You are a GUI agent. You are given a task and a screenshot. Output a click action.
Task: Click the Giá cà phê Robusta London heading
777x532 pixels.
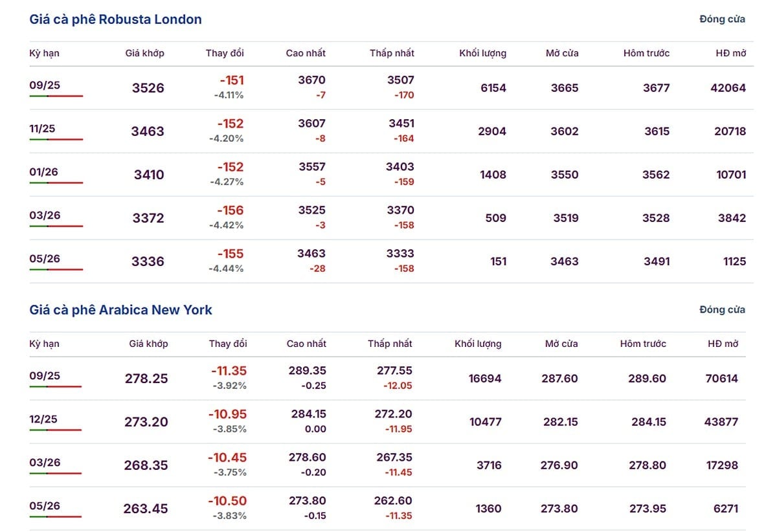click(116, 19)
